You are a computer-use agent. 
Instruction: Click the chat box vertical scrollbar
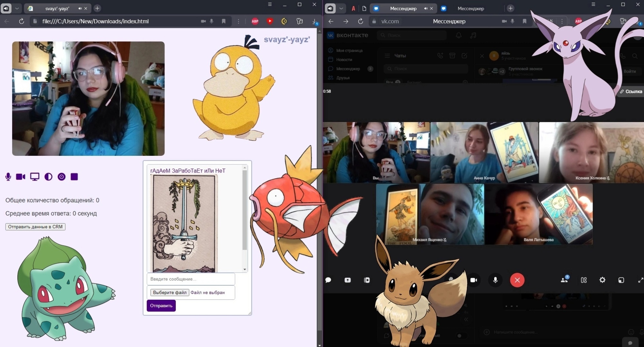[x=245, y=210]
